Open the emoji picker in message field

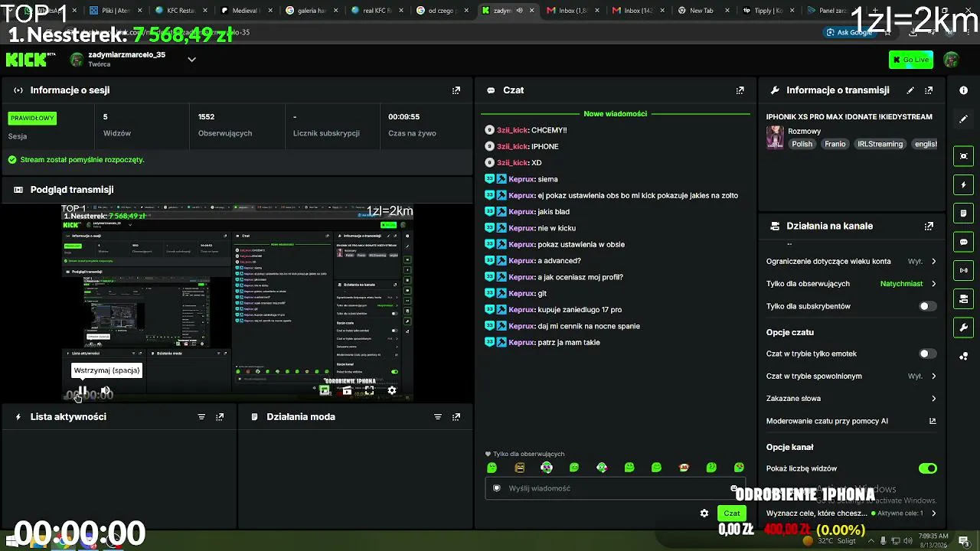click(x=733, y=488)
